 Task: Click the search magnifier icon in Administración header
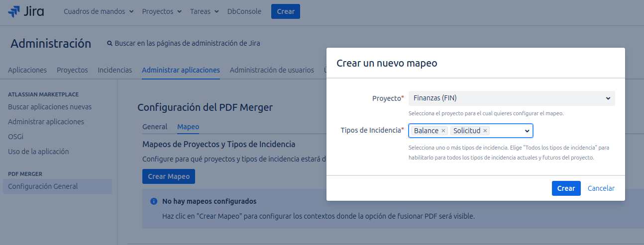110,43
